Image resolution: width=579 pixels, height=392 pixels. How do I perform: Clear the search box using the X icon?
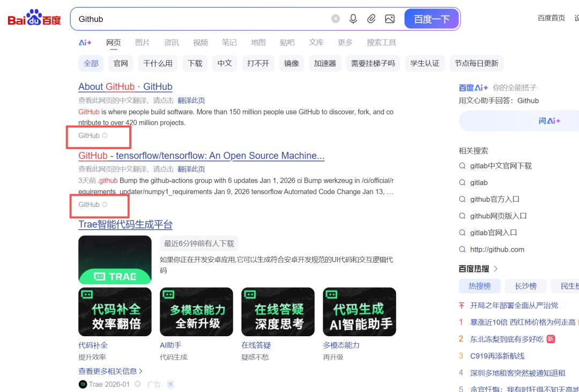[335, 19]
